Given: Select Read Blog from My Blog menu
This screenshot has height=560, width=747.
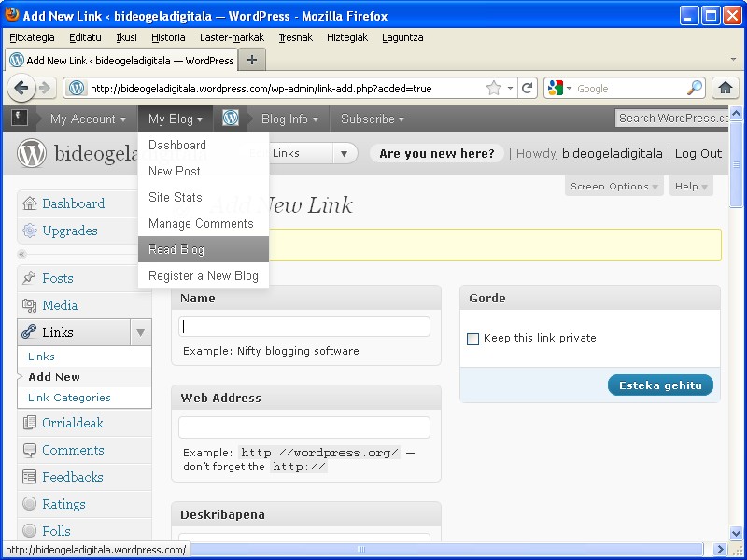Looking at the screenshot, I should point(204,249).
